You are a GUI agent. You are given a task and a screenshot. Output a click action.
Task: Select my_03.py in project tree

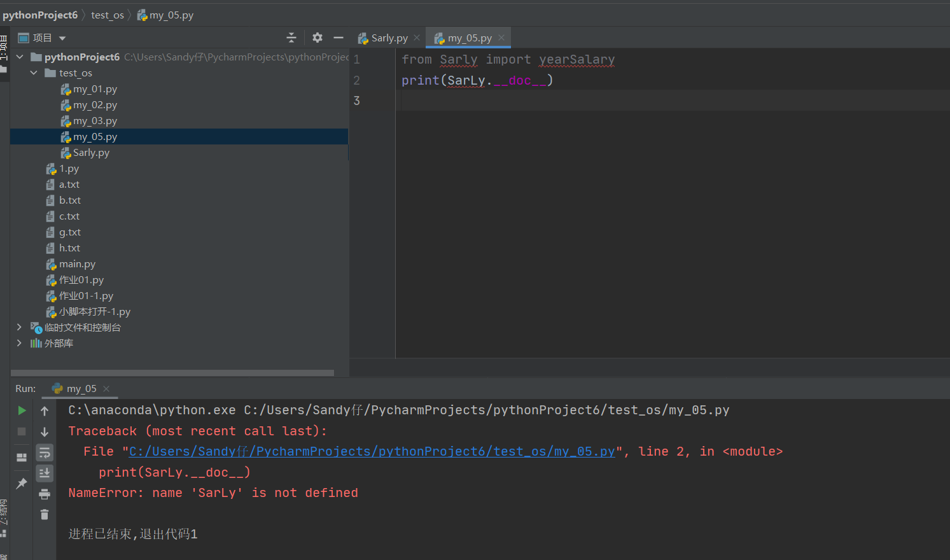pyautogui.click(x=95, y=121)
